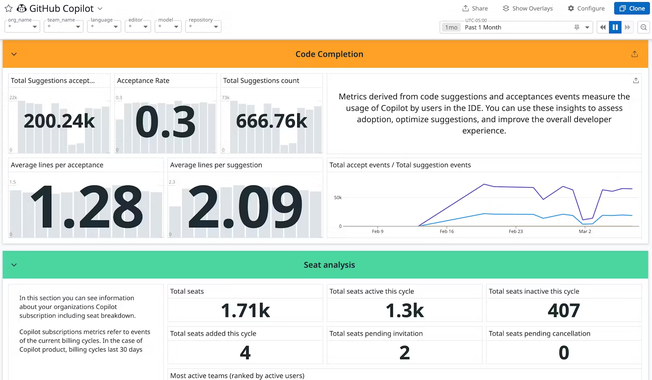This screenshot has width=652, height=380.
Task: Select the 0.3 acceptance rate value
Action: tap(165, 122)
